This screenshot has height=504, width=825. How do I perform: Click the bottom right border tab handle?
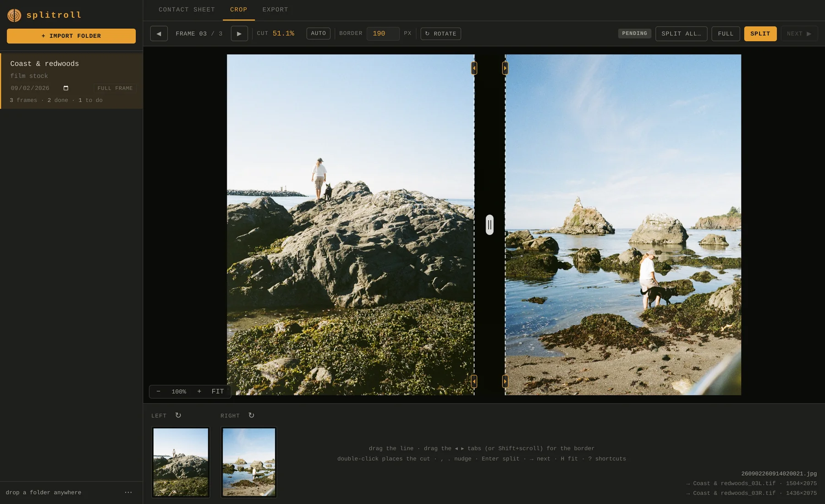pyautogui.click(x=505, y=381)
